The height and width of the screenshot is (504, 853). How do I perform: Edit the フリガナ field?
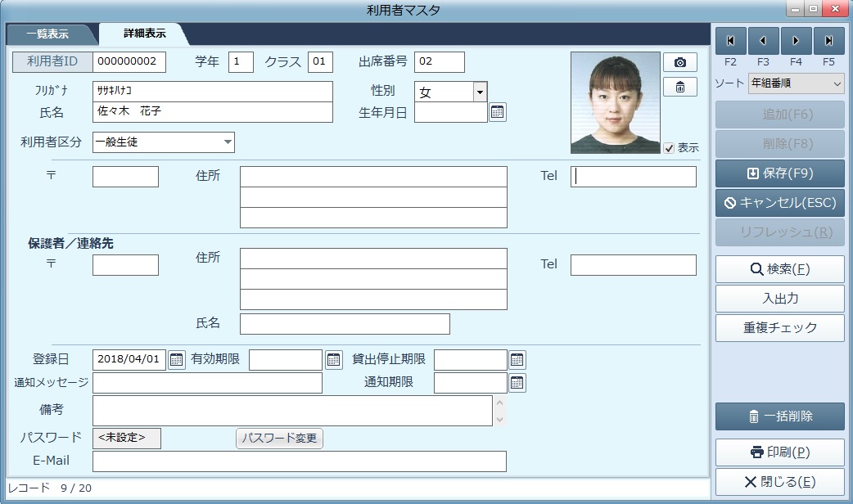click(213, 92)
